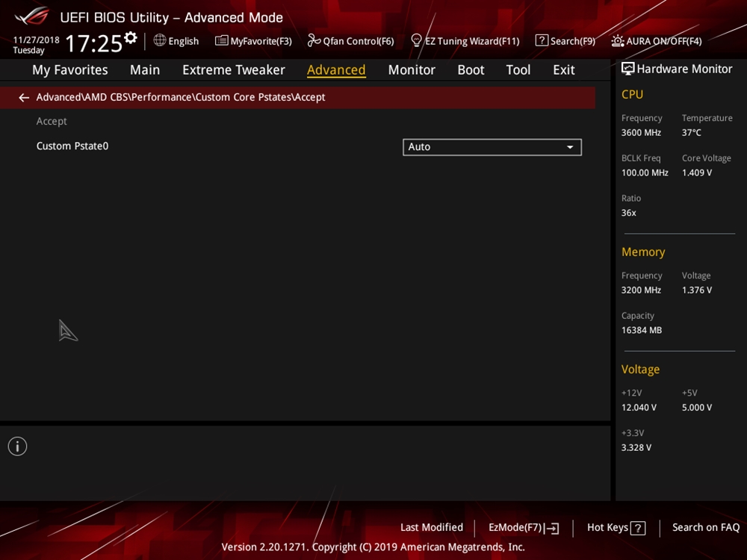Click the 11/27/2018 date
This screenshot has width=747, height=560.
pos(36,40)
